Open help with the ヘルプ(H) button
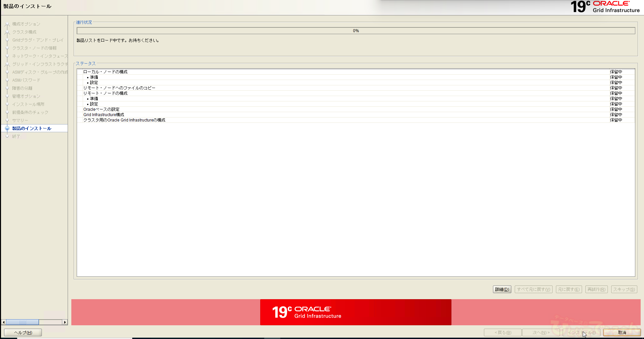Viewport: 644px width, 339px height. pos(23,332)
